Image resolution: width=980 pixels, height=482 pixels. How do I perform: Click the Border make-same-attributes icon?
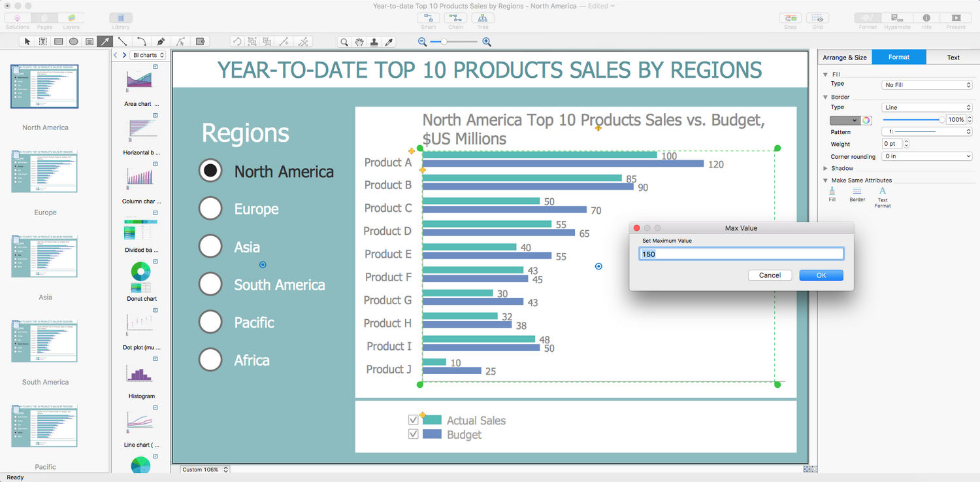pyautogui.click(x=857, y=191)
